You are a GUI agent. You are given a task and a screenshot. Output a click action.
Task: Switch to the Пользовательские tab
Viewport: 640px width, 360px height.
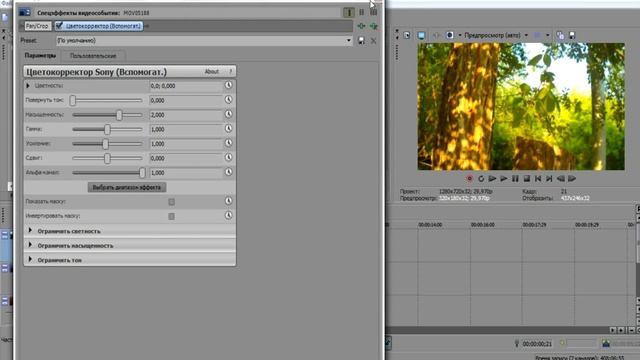(x=93, y=56)
